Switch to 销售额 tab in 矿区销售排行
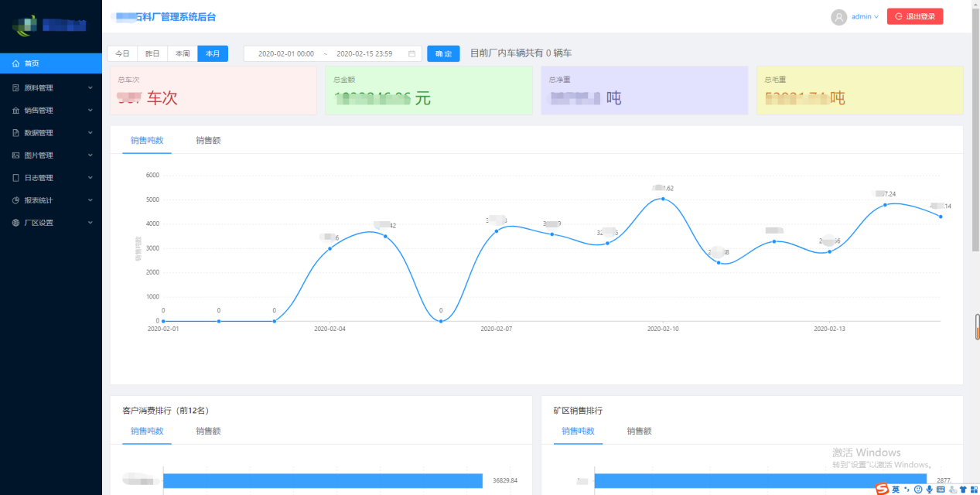The image size is (980, 495). [639, 431]
